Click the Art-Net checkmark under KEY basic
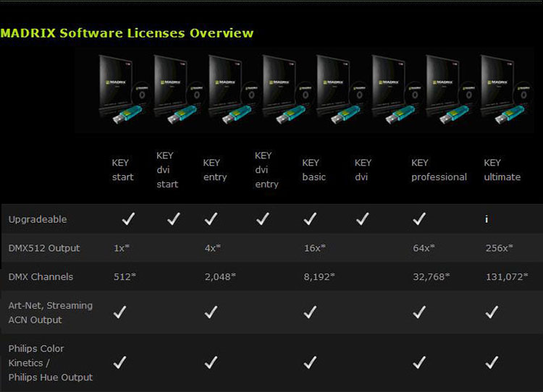Screen dimensions: 543x392 pos(310,312)
